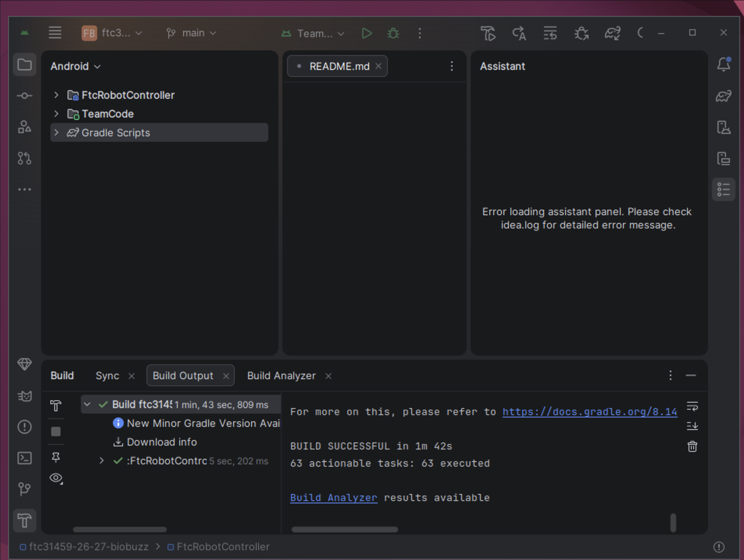Open the Build Analyzer results link
This screenshot has height=560, width=744.
[334, 498]
